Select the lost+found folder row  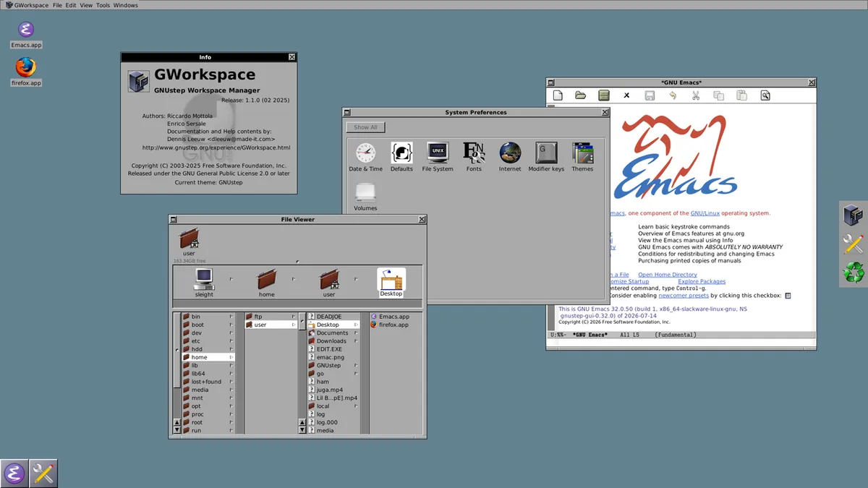[208, 382]
